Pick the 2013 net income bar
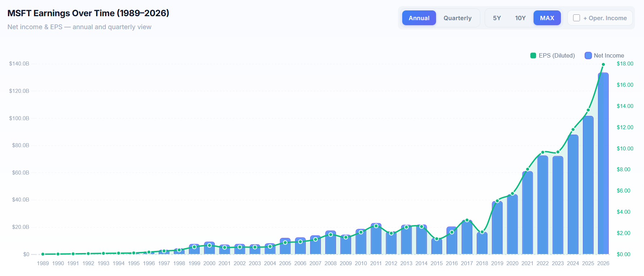644x276 pixels. coord(407,240)
